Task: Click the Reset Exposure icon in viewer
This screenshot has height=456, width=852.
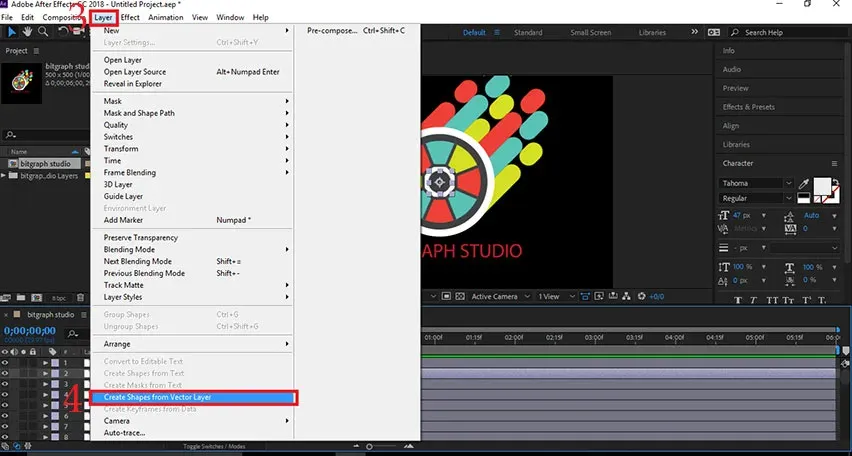Action: click(642, 297)
